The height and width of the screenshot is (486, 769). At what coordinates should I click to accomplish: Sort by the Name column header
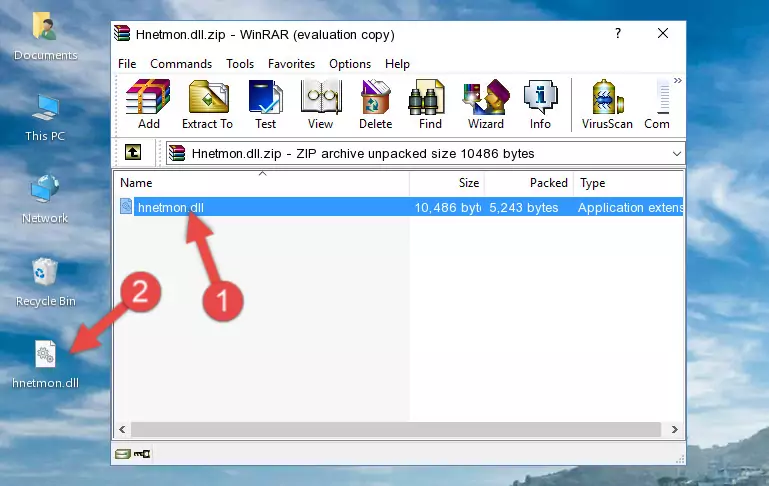(262, 183)
